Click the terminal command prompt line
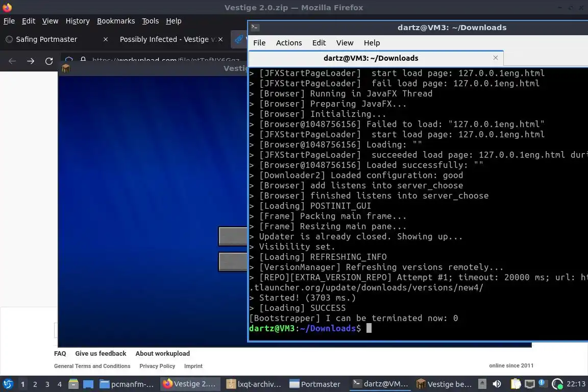Screen dimensions: 588x392 coord(310,328)
